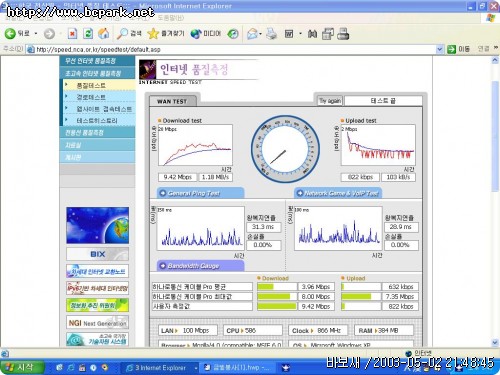
Task: Expand the Mail dropdown arrow
Action: click(260, 34)
